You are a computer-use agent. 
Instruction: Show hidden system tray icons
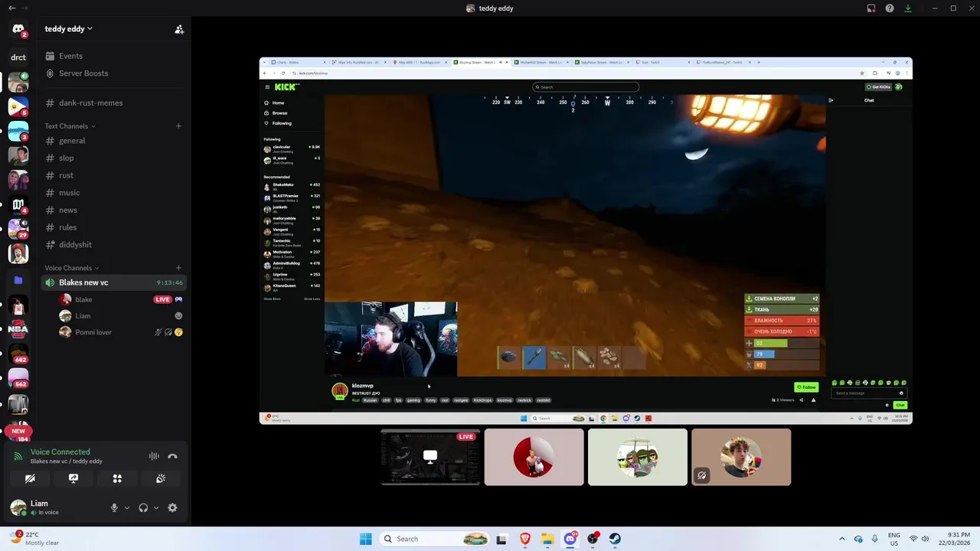pos(841,539)
